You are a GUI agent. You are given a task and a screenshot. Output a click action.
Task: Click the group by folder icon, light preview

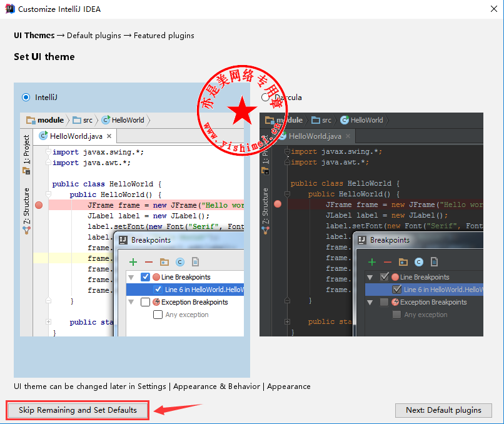click(x=164, y=262)
